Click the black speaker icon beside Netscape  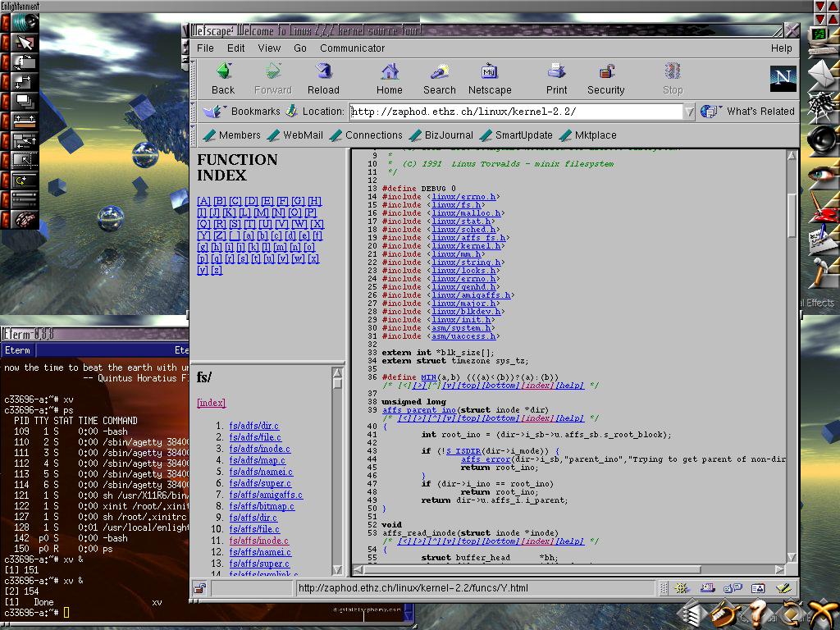(822, 140)
